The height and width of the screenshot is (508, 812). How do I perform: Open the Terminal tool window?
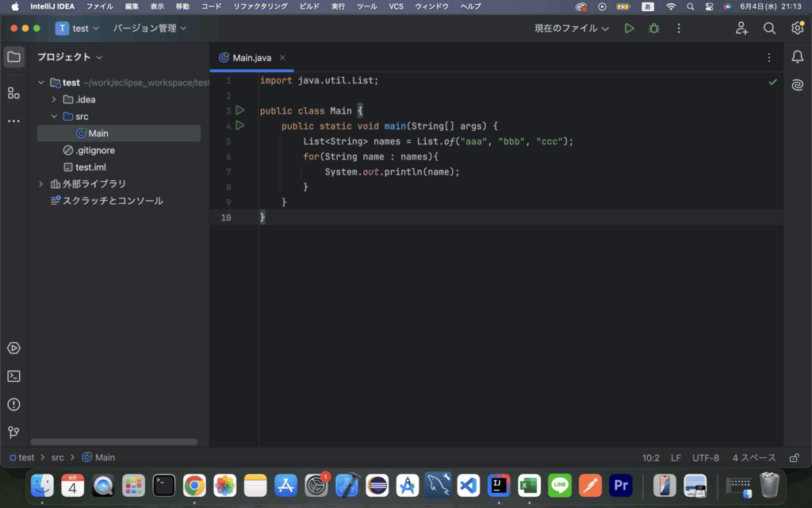(x=13, y=376)
